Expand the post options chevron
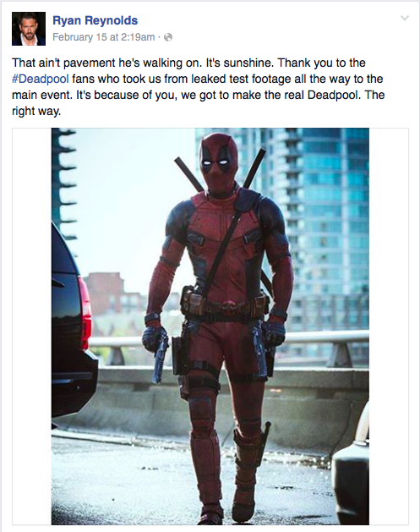Screen dimensions: 420x532 click(x=405, y=18)
